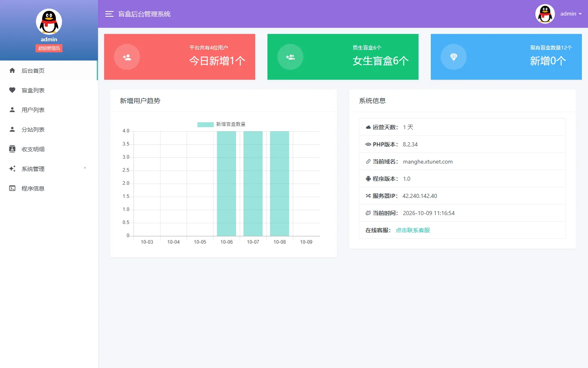Click the PHP icon beside PHP版本
This screenshot has height=368, width=588.
368,144
